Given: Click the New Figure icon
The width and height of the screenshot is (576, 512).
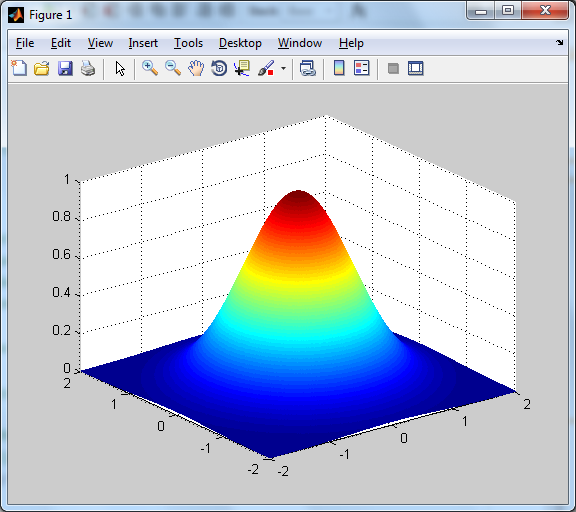Looking at the screenshot, I should 19,68.
